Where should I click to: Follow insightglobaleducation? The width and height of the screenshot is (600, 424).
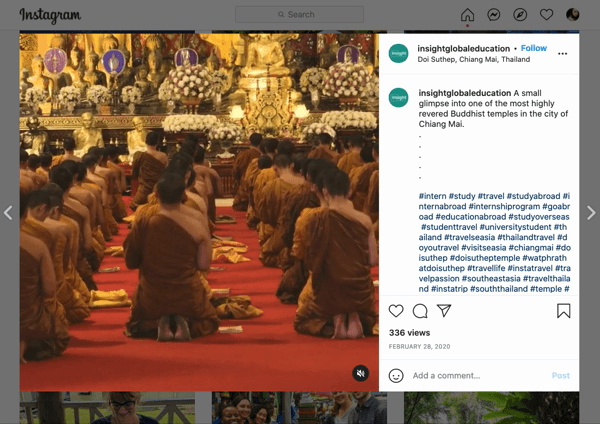point(534,48)
